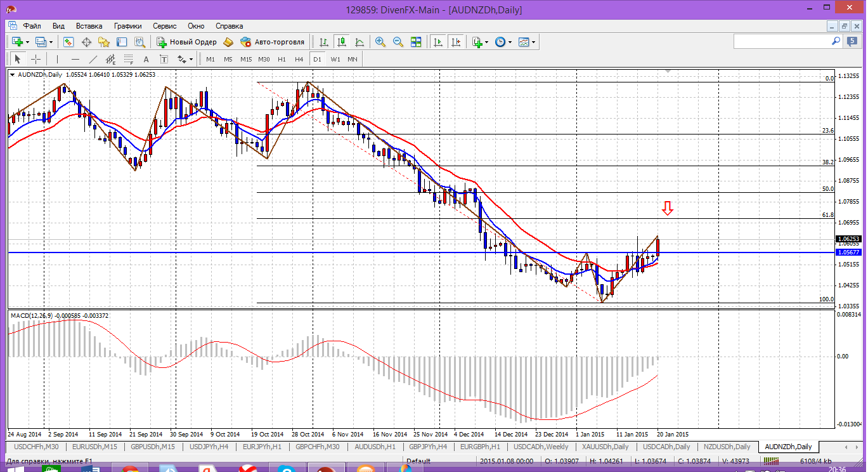Viewport: 868px width, 472px height.
Task: Tile chart windows icon
Action: (x=416, y=42)
